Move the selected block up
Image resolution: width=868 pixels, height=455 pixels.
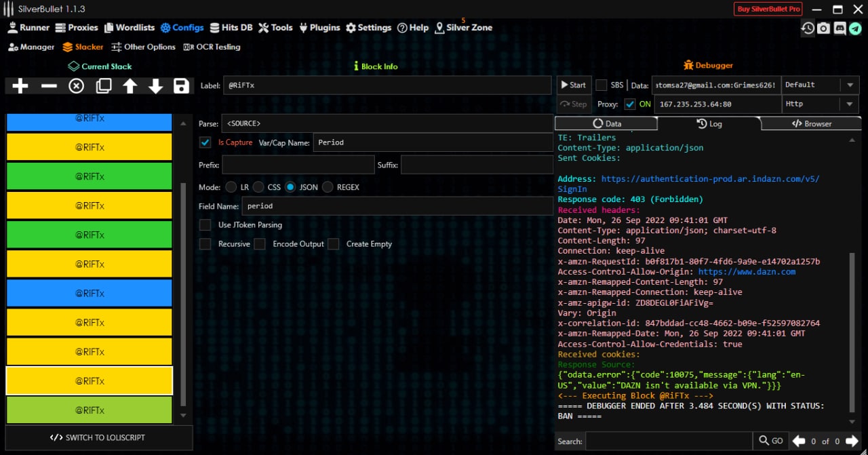click(130, 86)
